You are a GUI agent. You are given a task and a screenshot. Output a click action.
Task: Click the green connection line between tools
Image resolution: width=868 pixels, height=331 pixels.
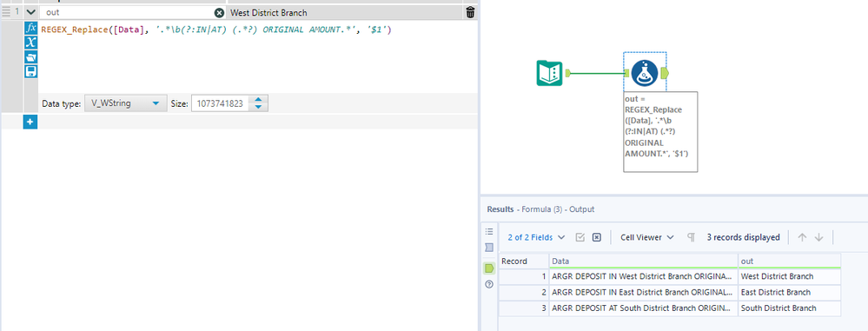click(597, 72)
